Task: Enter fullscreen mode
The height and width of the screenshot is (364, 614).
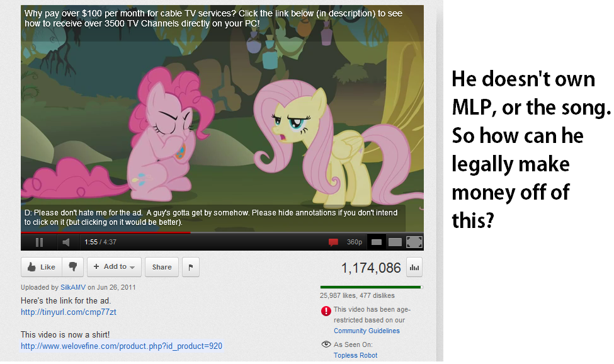Action: [414, 242]
